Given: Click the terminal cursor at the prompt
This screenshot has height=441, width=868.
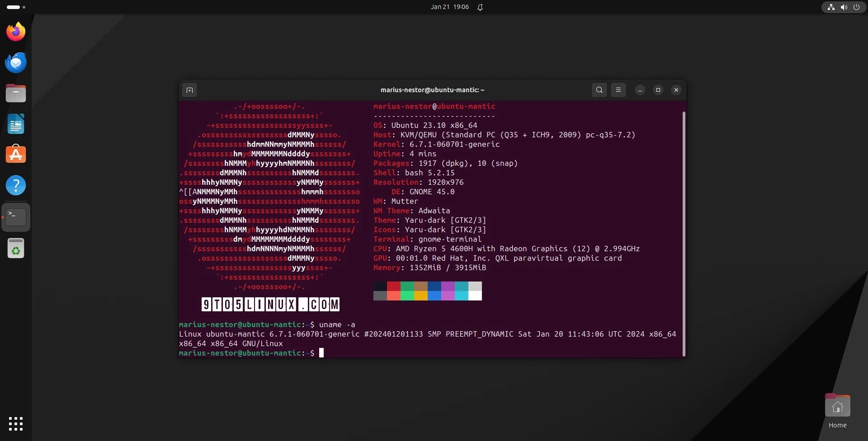Looking at the screenshot, I should pos(321,353).
